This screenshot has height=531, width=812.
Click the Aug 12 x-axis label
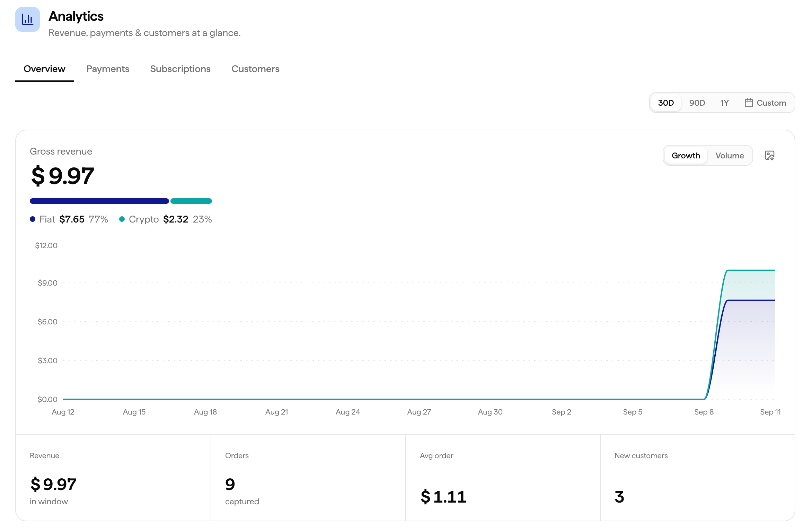tap(63, 412)
